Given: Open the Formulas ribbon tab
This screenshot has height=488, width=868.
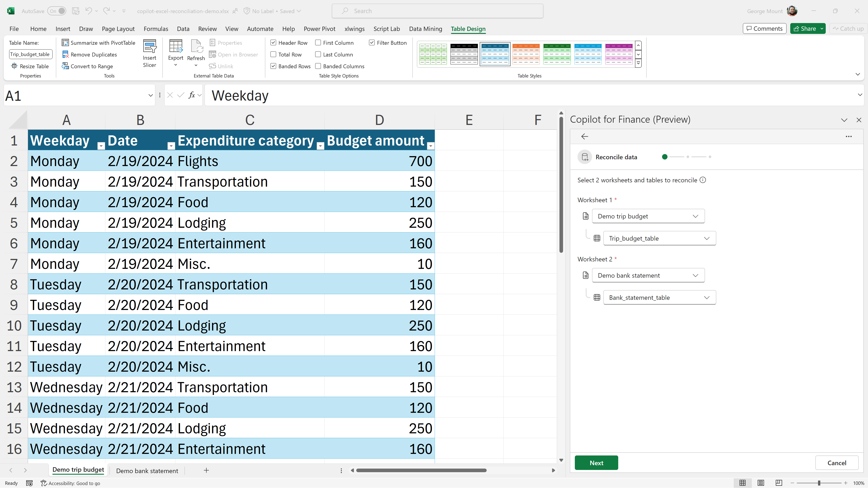Looking at the screenshot, I should [156, 29].
